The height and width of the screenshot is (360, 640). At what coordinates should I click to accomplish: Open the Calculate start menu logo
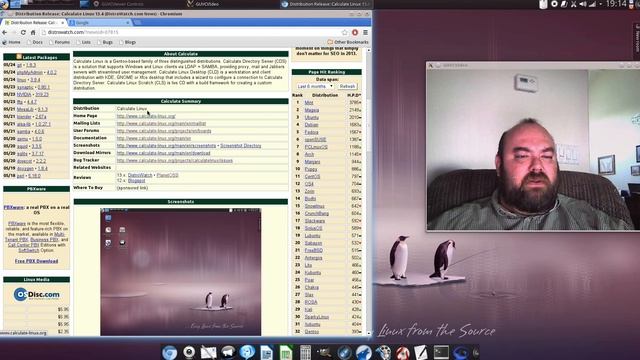4,4
